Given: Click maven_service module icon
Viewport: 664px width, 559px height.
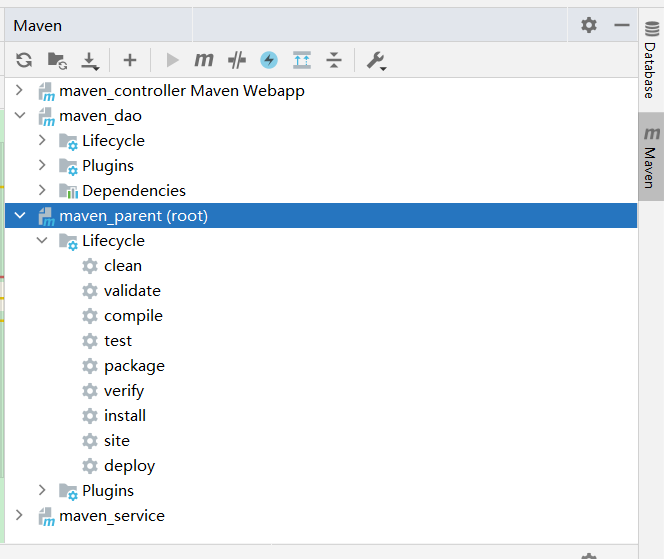Looking at the screenshot, I should (x=47, y=516).
